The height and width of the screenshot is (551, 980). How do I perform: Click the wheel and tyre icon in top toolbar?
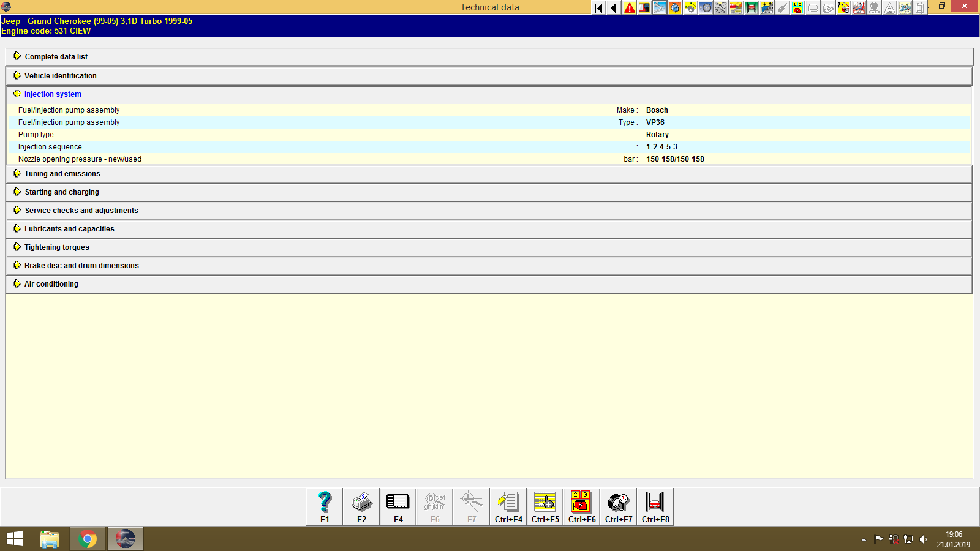point(706,8)
